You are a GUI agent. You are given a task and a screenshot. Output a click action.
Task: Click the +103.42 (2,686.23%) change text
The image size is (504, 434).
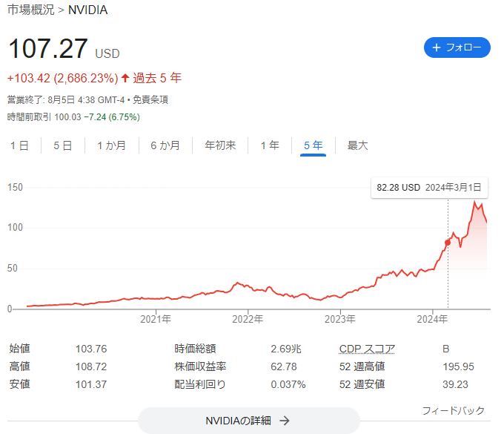coord(63,78)
